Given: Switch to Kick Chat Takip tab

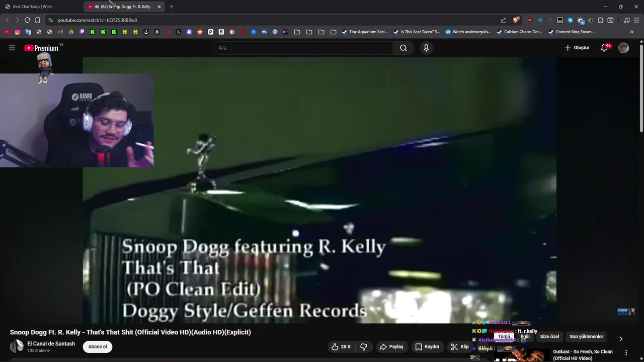Looking at the screenshot, I should click(x=32, y=7).
